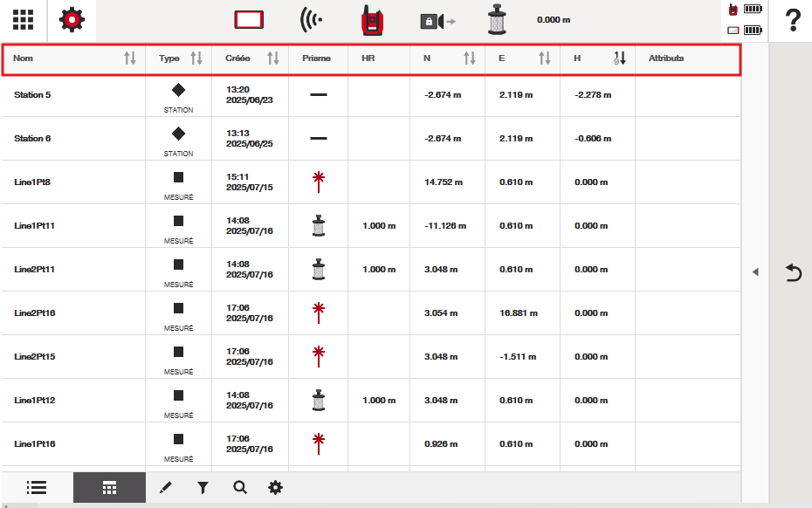The width and height of the screenshot is (812, 508).
Task: Switch to table grid view tab
Action: (x=109, y=488)
